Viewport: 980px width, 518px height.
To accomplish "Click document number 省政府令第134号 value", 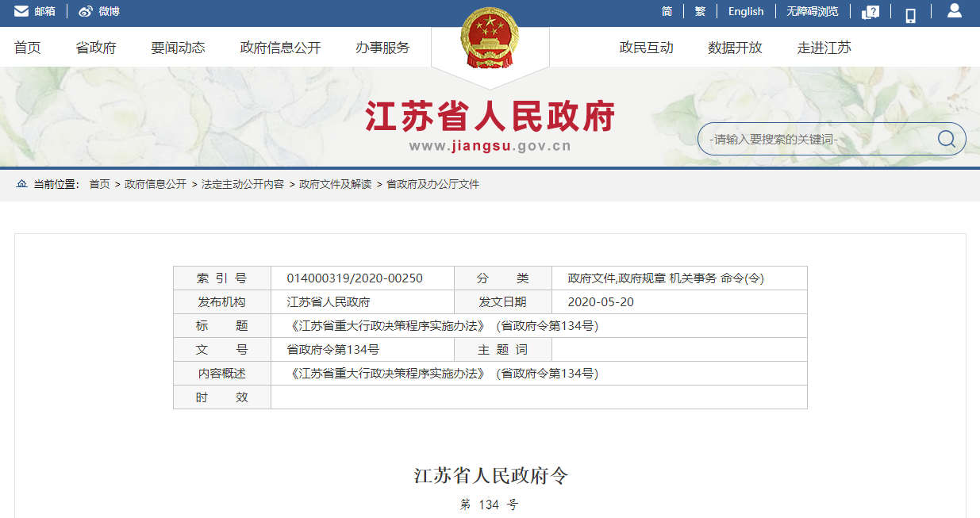I will 332,350.
